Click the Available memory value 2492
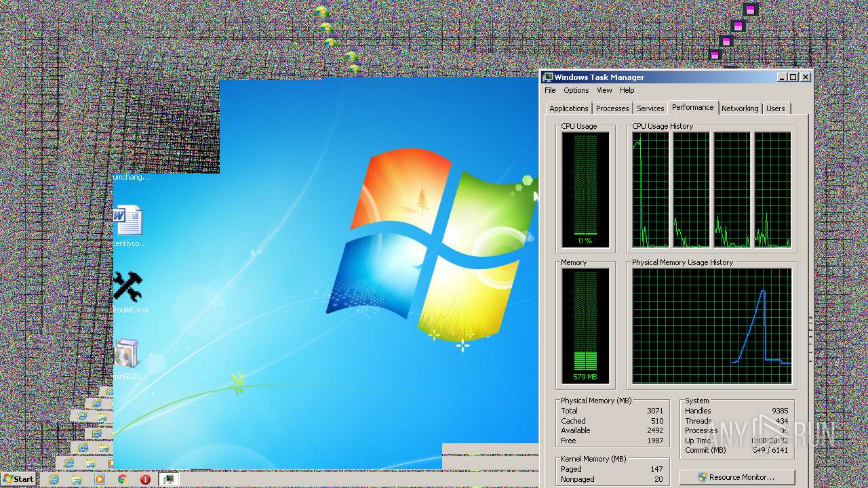868x488 pixels. (x=654, y=430)
